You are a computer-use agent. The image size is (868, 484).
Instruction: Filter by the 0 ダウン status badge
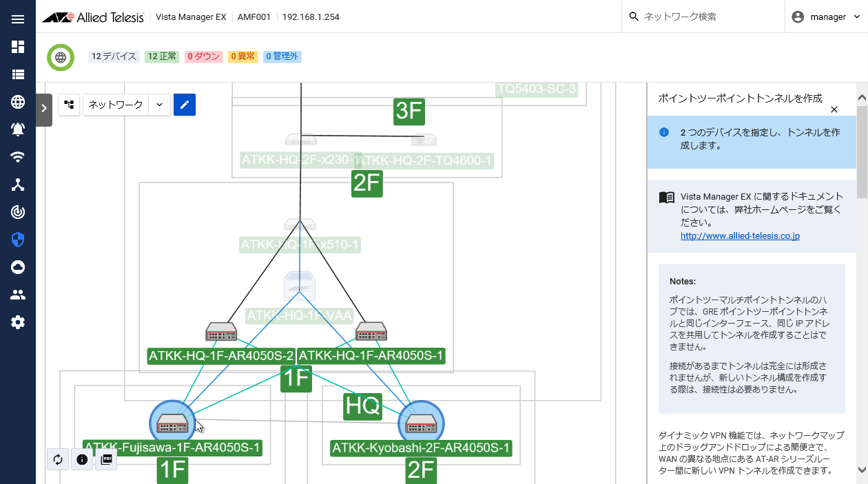pyautogui.click(x=203, y=56)
